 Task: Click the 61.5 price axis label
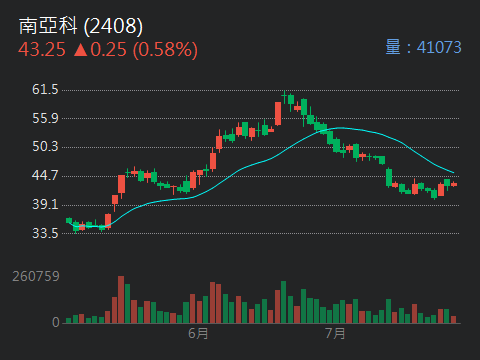[x=45, y=89]
